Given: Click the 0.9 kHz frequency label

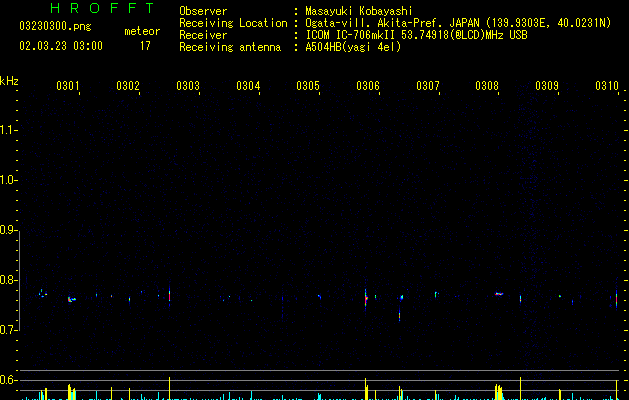Looking at the screenshot, I should [x=8, y=230].
